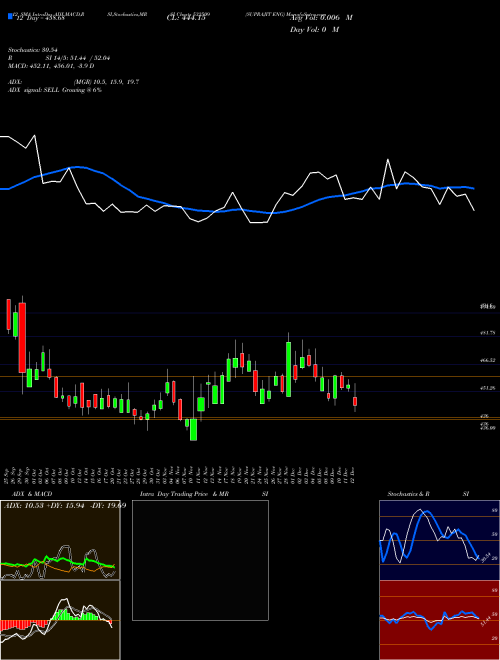Click the 'SI 14/3: 51.44 / 52.04' readout
The width and height of the screenshot is (500, 660).
click(x=78, y=58)
